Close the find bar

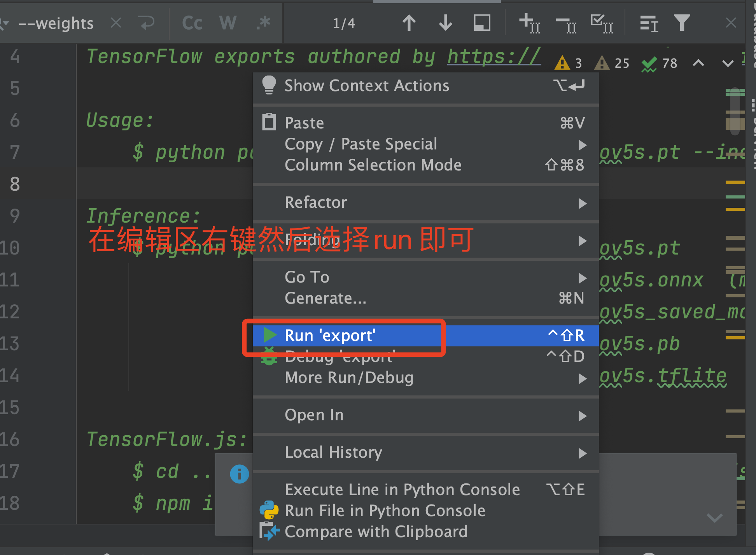point(731,23)
